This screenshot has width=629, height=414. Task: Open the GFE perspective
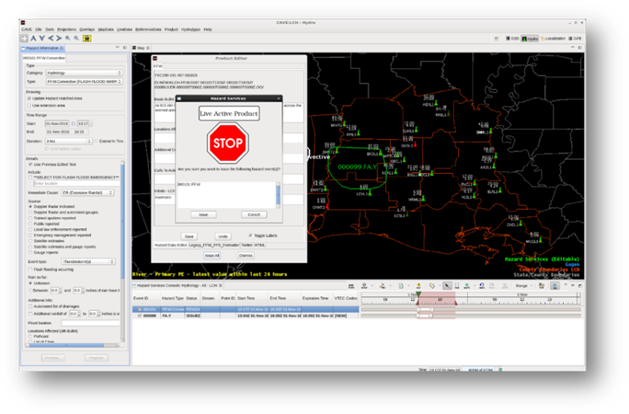pyautogui.click(x=575, y=39)
